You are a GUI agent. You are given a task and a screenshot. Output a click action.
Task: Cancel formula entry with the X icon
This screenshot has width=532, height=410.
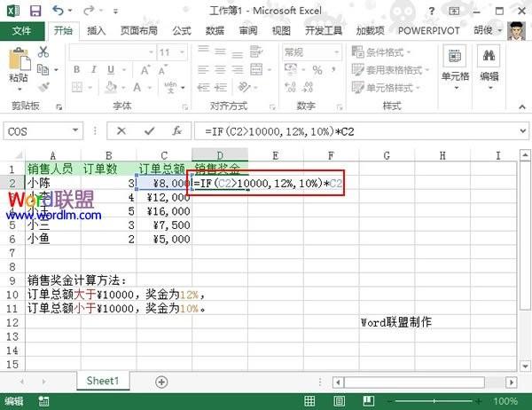(x=121, y=131)
